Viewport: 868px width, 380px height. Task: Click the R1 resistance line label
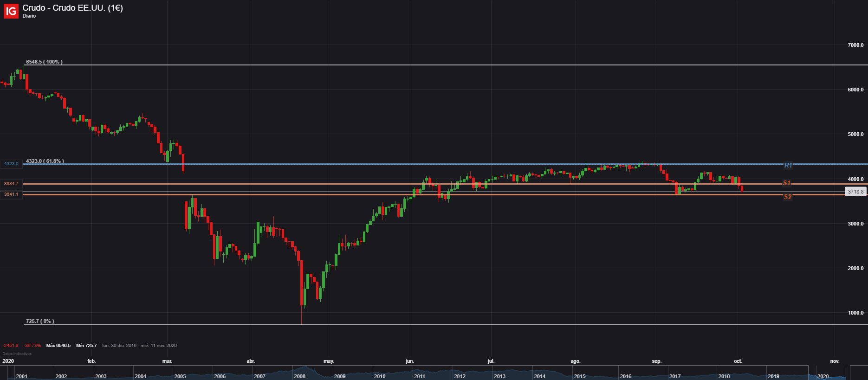point(788,165)
